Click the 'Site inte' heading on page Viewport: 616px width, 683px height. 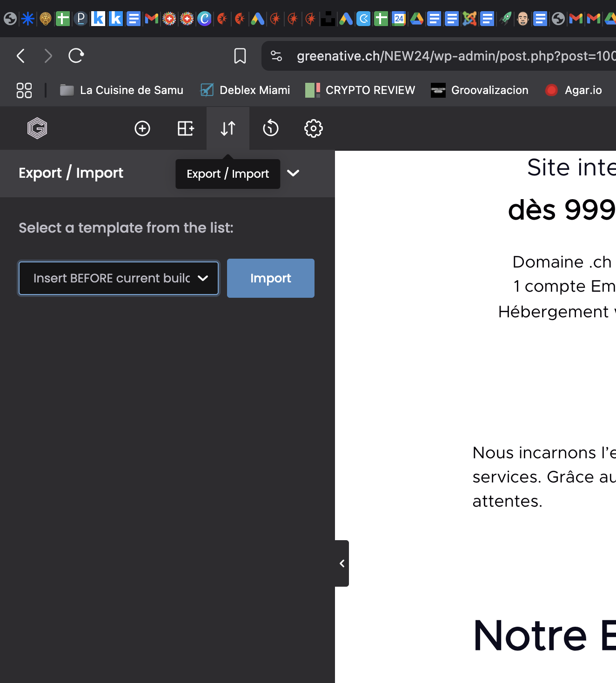571,167
